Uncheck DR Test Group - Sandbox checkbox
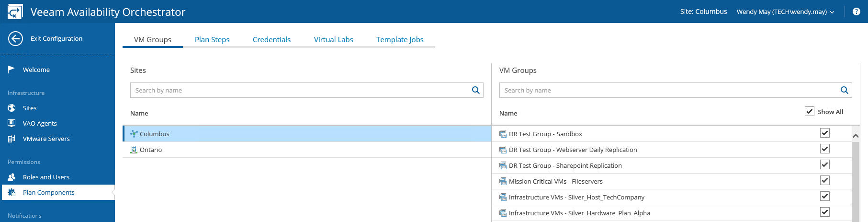868x222 pixels. [x=825, y=133]
